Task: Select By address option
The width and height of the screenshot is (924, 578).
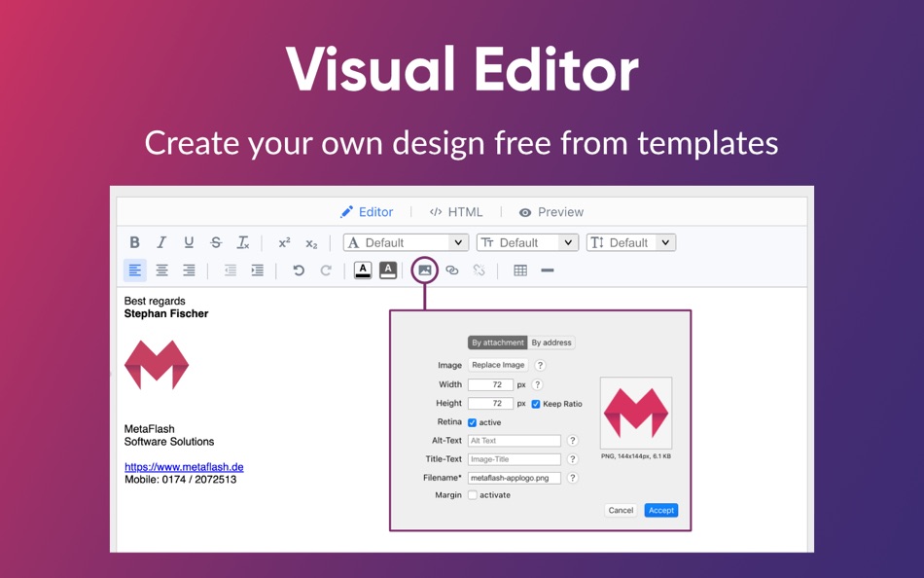Action: pos(551,343)
